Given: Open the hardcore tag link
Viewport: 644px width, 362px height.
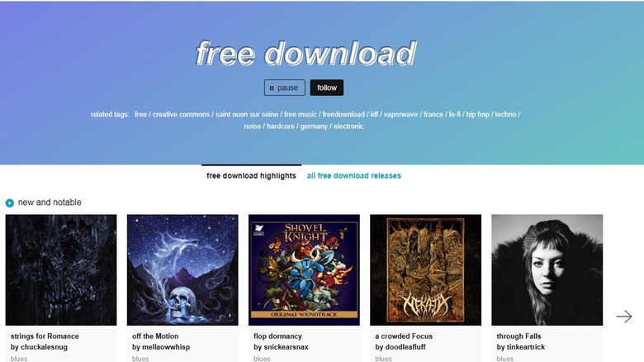Looking at the screenshot, I should click(x=281, y=126).
